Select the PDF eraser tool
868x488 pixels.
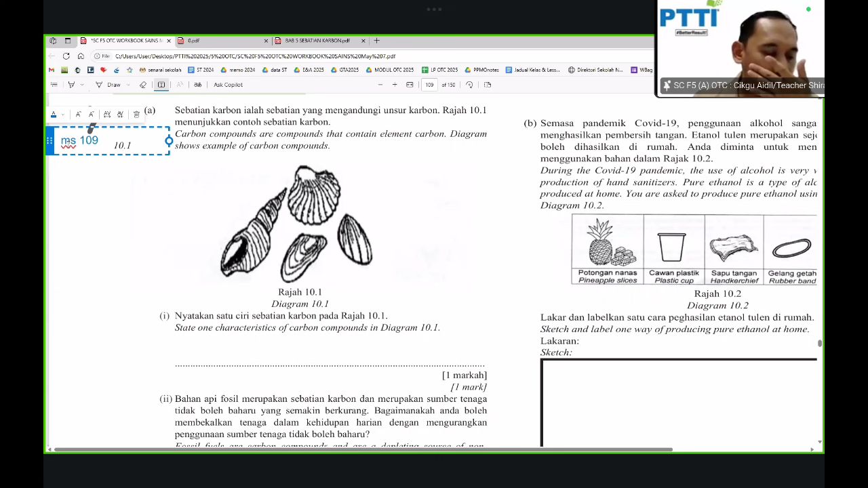tap(142, 85)
